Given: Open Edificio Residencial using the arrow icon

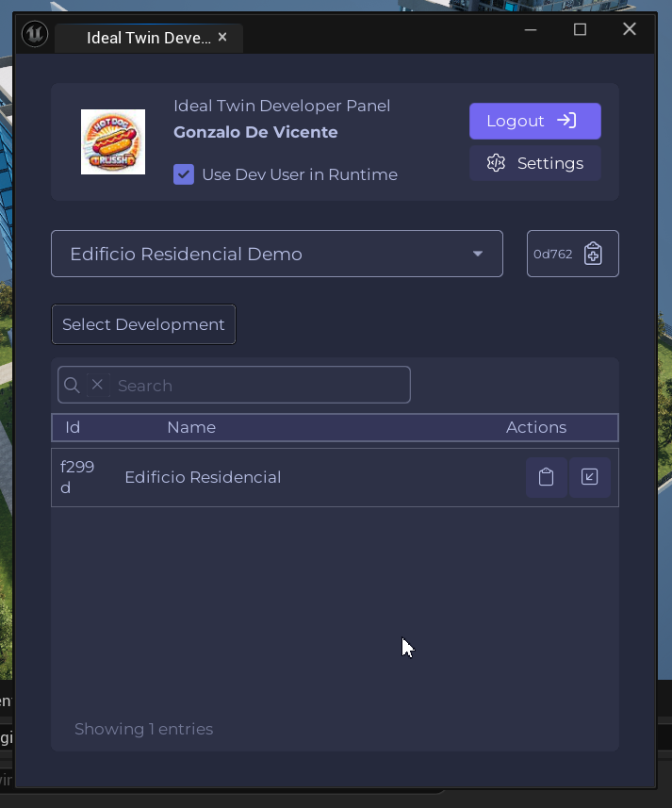Looking at the screenshot, I should [590, 477].
